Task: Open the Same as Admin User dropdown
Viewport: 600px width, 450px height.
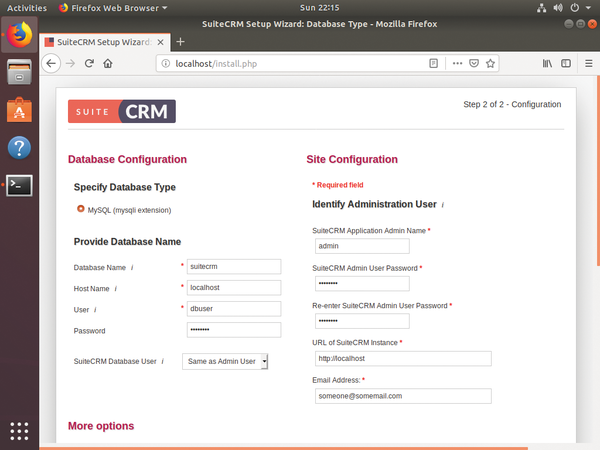Action: pos(225,361)
